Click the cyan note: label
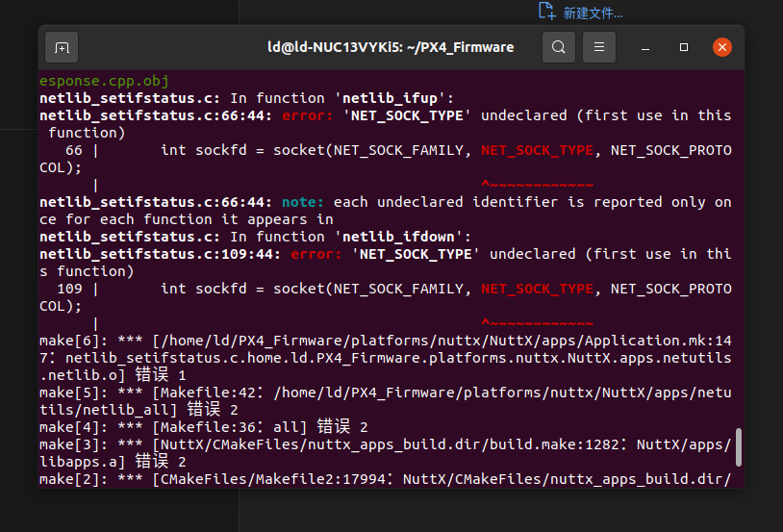783x532 pixels. (x=303, y=202)
